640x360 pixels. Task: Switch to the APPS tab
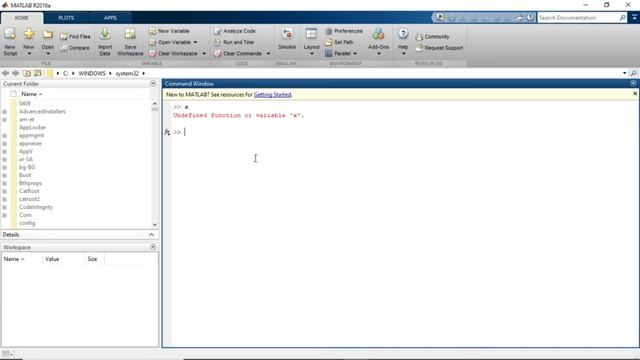pyautogui.click(x=110, y=18)
